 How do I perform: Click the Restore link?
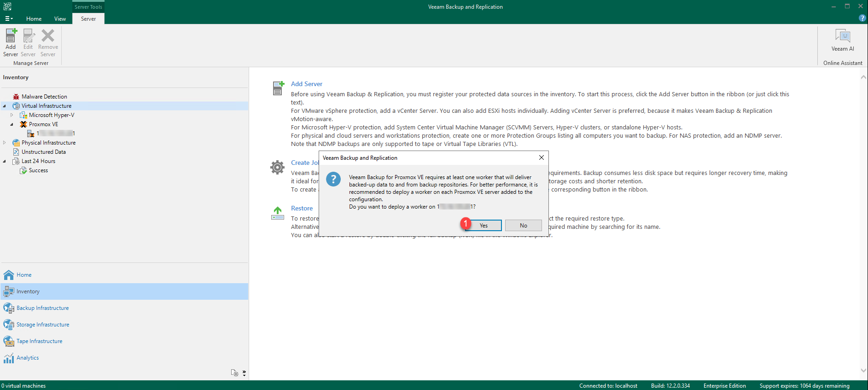(x=302, y=208)
